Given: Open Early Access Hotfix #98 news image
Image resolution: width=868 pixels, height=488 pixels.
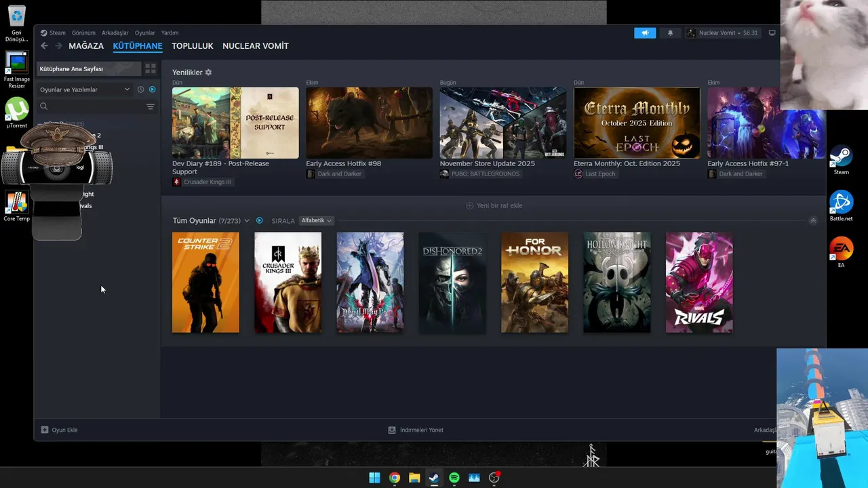Looking at the screenshot, I should [x=369, y=123].
